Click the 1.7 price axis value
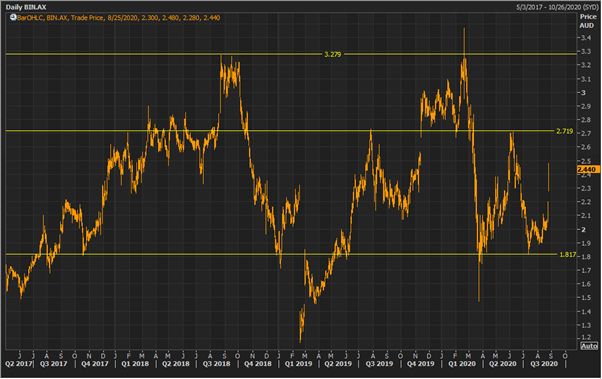Screen dimensions: 602x379 coord(586,271)
